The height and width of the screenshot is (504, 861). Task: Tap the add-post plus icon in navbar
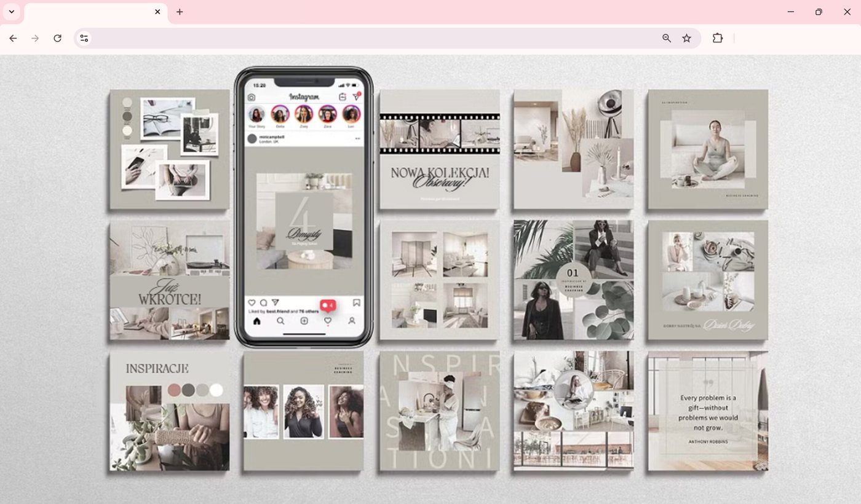pos(304,321)
